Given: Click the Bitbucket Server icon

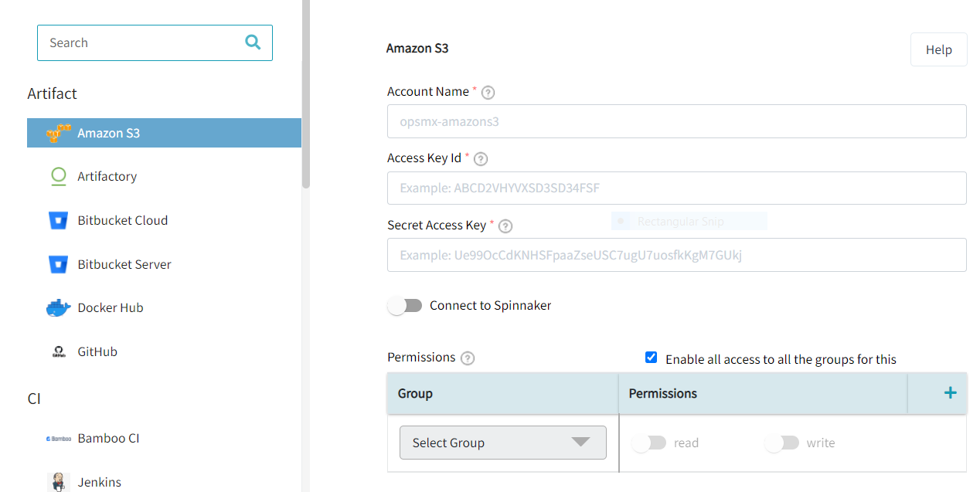Looking at the screenshot, I should tap(58, 264).
